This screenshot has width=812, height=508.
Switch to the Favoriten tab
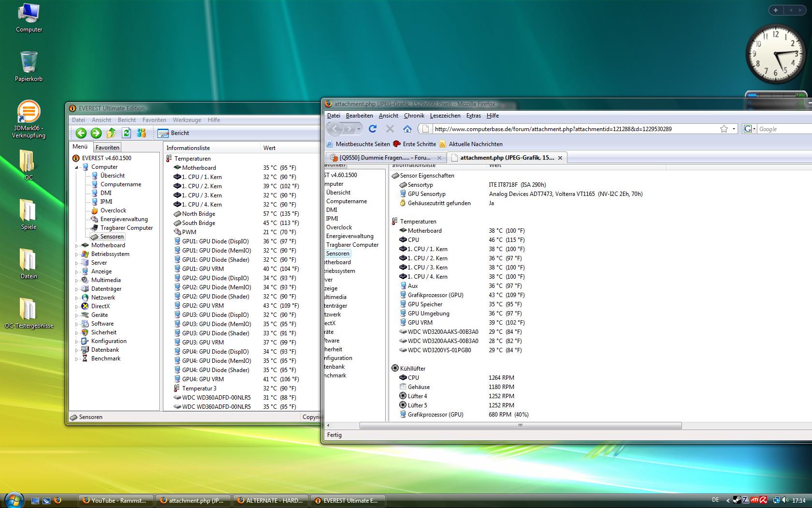107,148
